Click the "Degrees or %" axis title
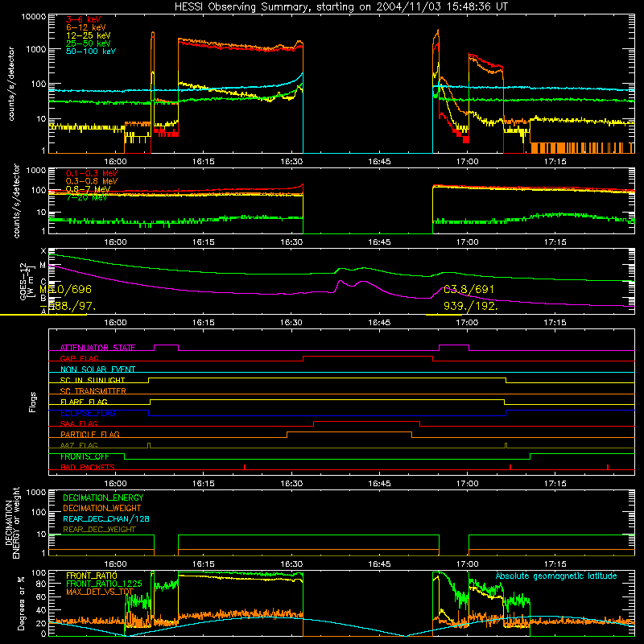Screen dimensions: 644x644 pos(21,603)
